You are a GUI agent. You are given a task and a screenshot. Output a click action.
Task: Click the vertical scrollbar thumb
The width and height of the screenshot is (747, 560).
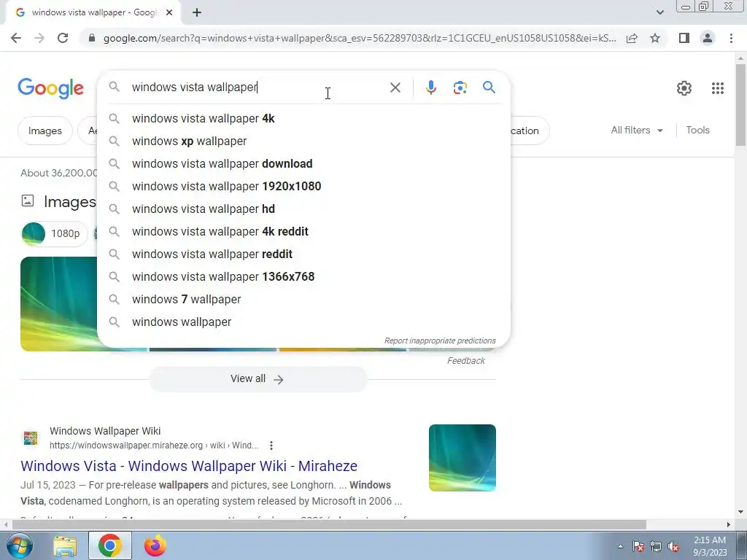click(x=740, y=105)
